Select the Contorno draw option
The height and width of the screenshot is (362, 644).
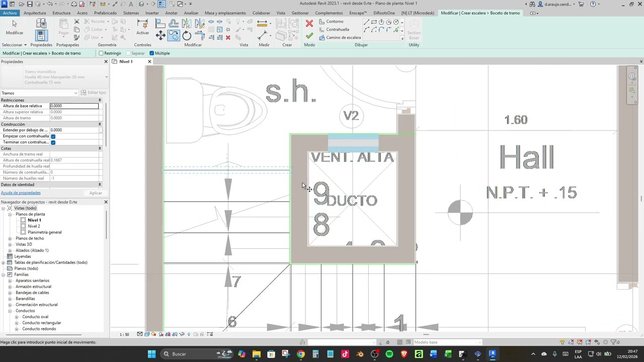click(331, 22)
